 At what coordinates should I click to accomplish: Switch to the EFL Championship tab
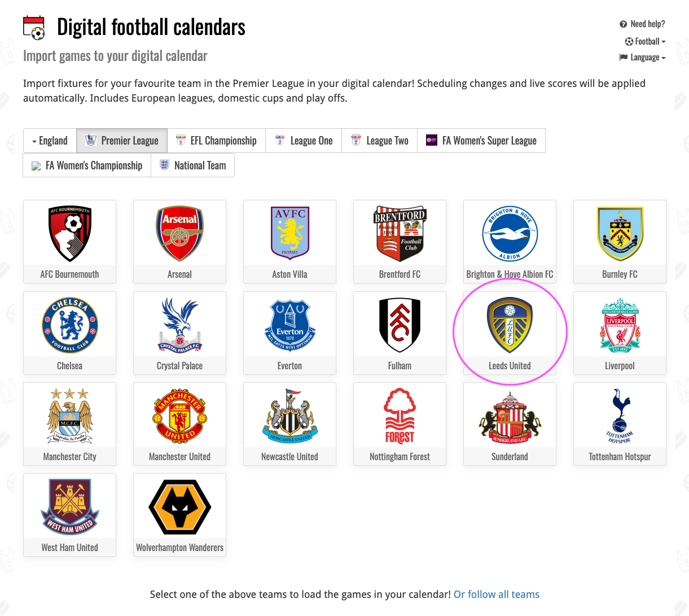pos(216,141)
